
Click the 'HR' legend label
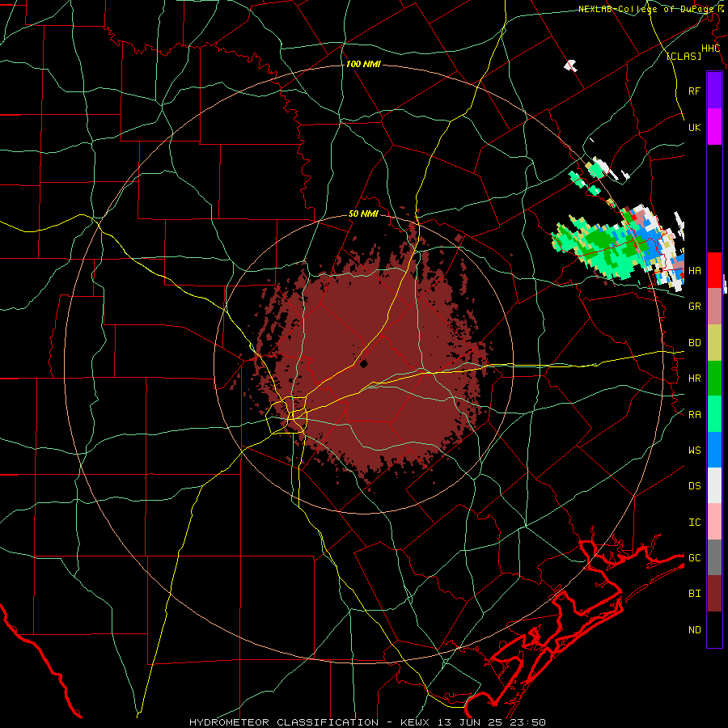click(x=694, y=379)
